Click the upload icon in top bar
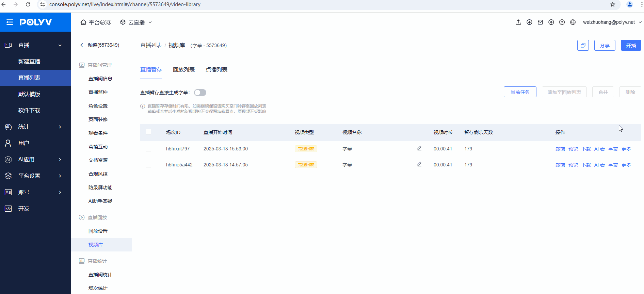Image resolution: width=644 pixels, height=294 pixels. pyautogui.click(x=518, y=22)
